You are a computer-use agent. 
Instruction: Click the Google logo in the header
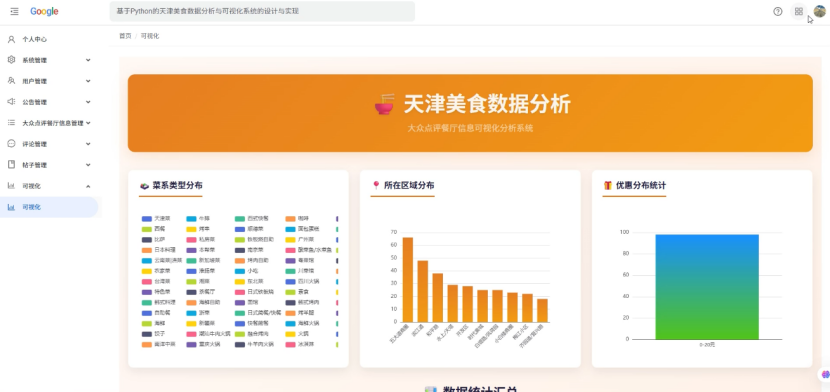pos(44,11)
